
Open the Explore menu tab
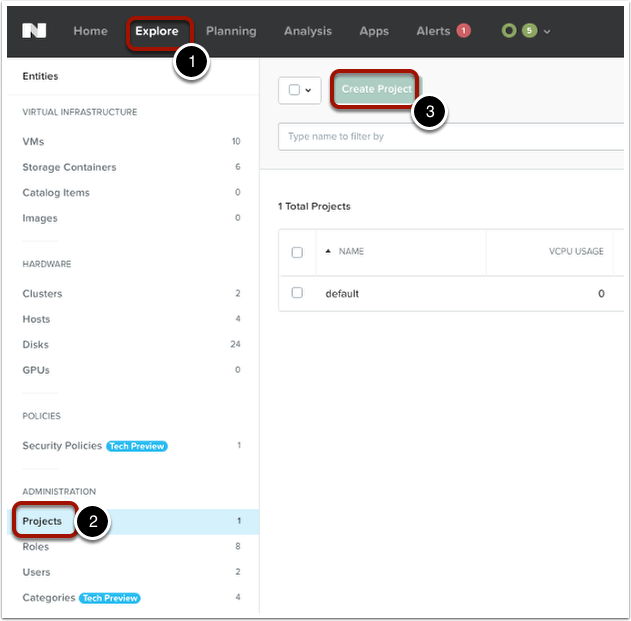pyautogui.click(x=157, y=31)
